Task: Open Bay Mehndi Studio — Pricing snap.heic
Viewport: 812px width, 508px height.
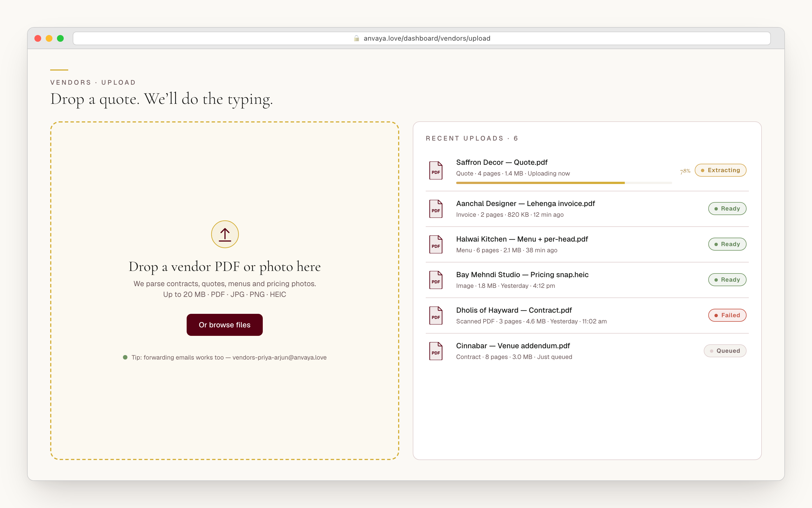Action: (x=522, y=275)
